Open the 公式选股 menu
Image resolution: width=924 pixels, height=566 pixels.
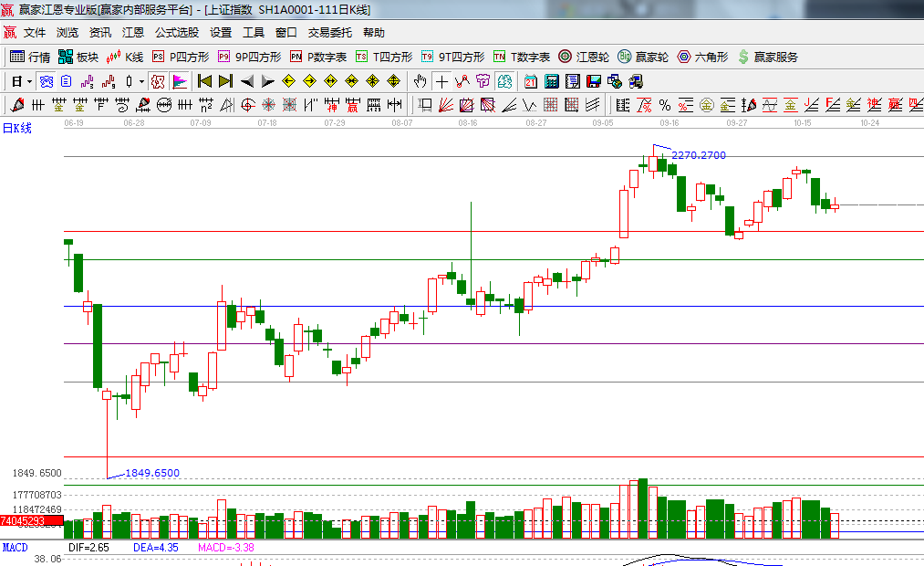coord(176,32)
